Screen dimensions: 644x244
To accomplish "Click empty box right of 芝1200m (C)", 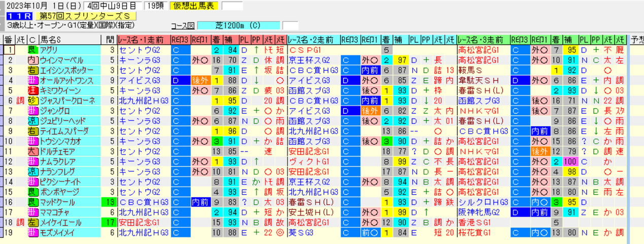I will click(x=290, y=25).
